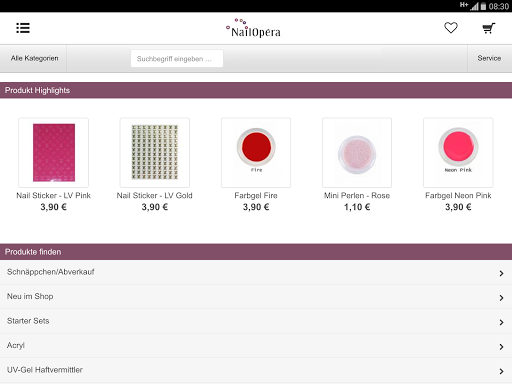
Task: Choose the Farbgel Neon Pink swatch
Action: pyautogui.click(x=458, y=147)
